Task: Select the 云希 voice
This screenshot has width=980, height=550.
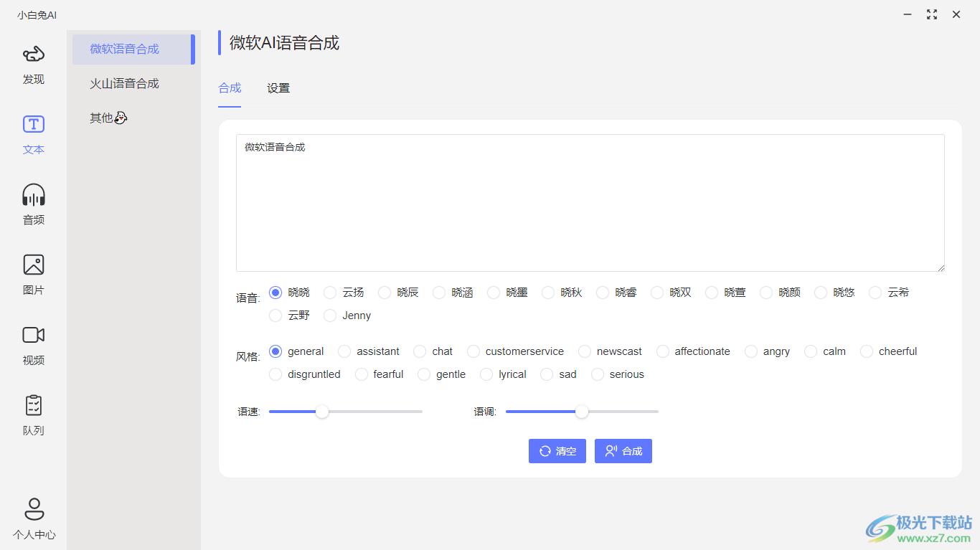Action: pos(875,293)
